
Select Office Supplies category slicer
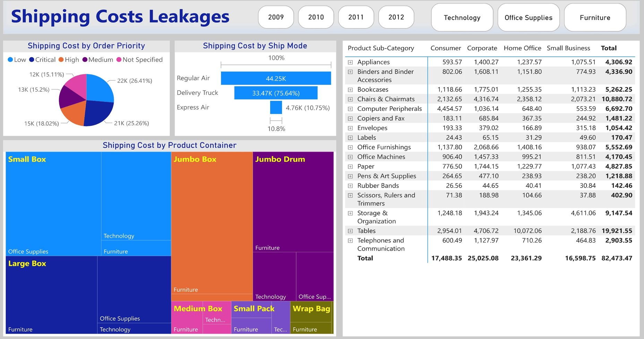point(529,17)
